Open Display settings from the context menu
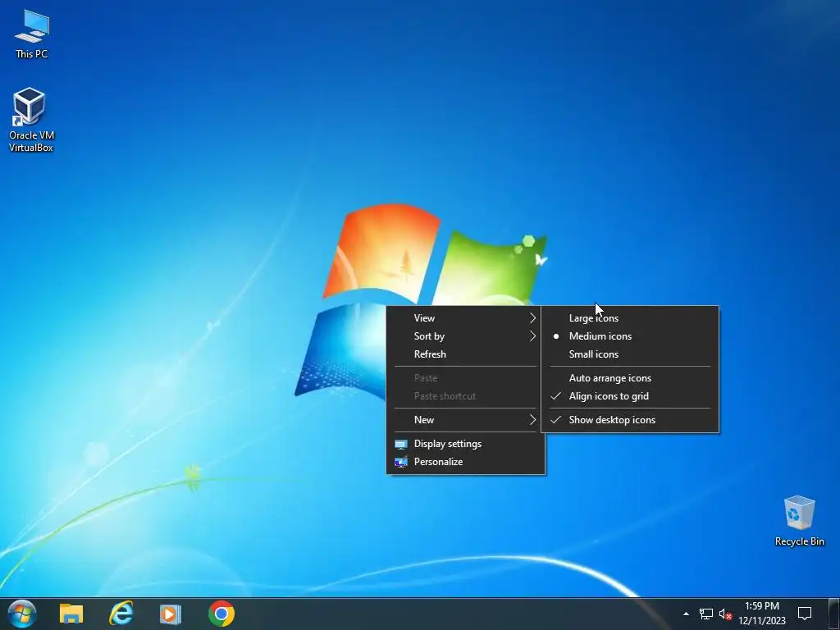The height and width of the screenshot is (630, 840). [466, 444]
